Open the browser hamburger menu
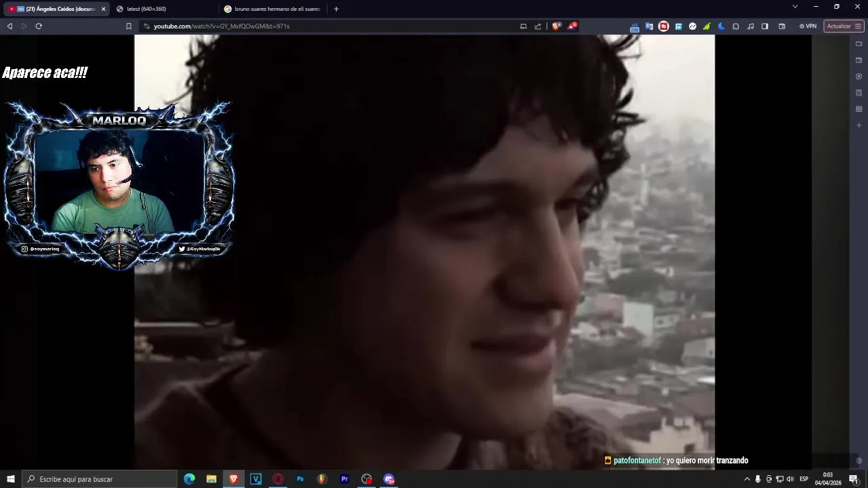Viewport: 868px width, 488px height. coord(858,26)
